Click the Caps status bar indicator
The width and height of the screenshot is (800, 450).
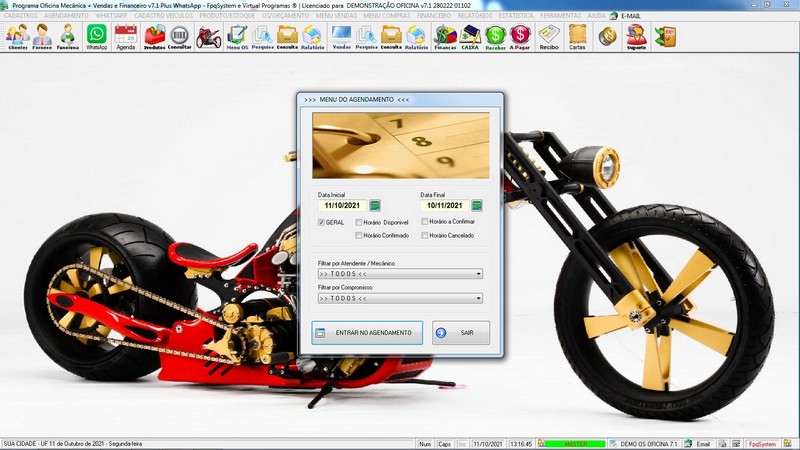(x=444, y=444)
